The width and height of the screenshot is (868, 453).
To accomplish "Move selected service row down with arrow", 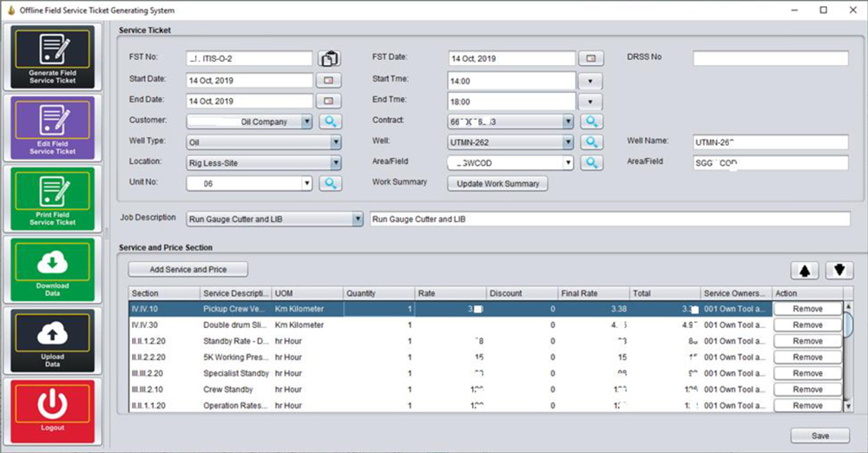I will point(838,270).
